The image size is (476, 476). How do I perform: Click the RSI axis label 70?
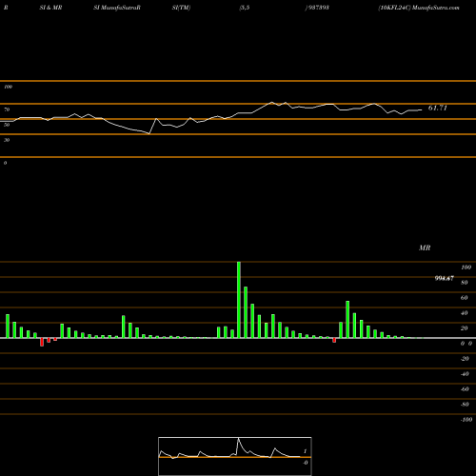coord(7,109)
